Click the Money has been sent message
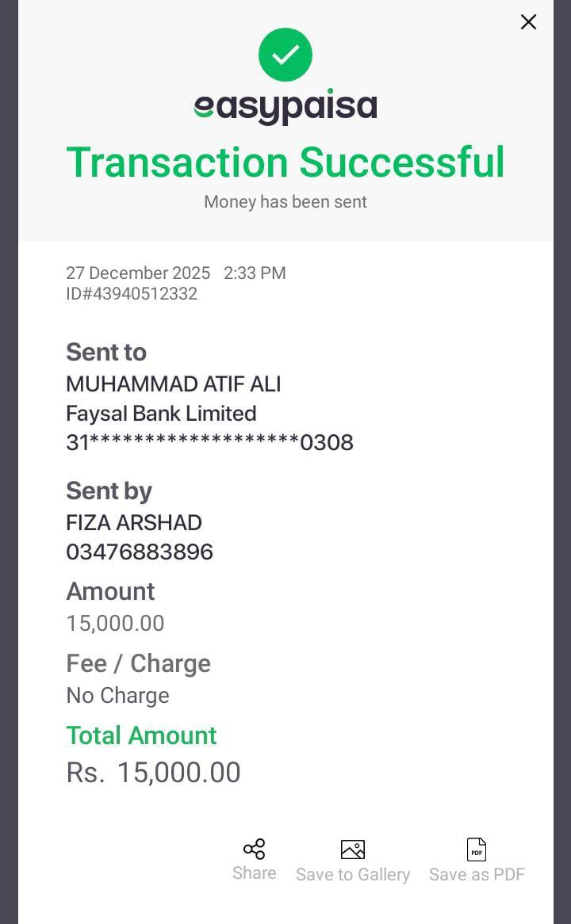The image size is (571, 924). (285, 202)
